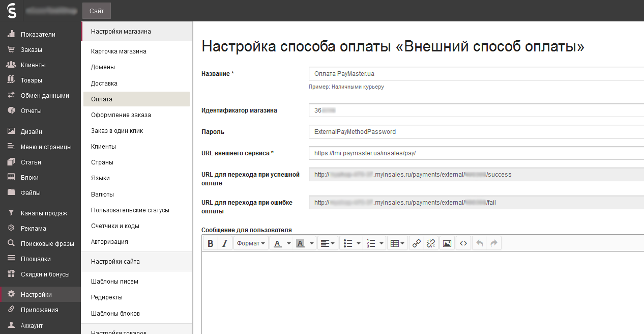Image resolution: width=644 pixels, height=334 pixels.
Task: Click the Настройки gear icon
Action: pyautogui.click(x=11, y=294)
